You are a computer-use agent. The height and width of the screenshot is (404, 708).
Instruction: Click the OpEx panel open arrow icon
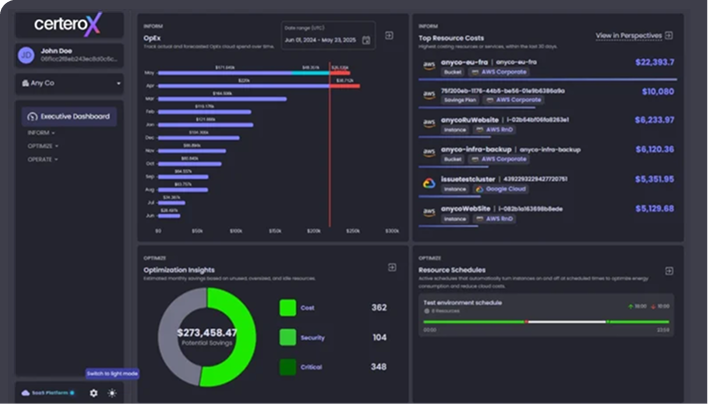tap(391, 37)
